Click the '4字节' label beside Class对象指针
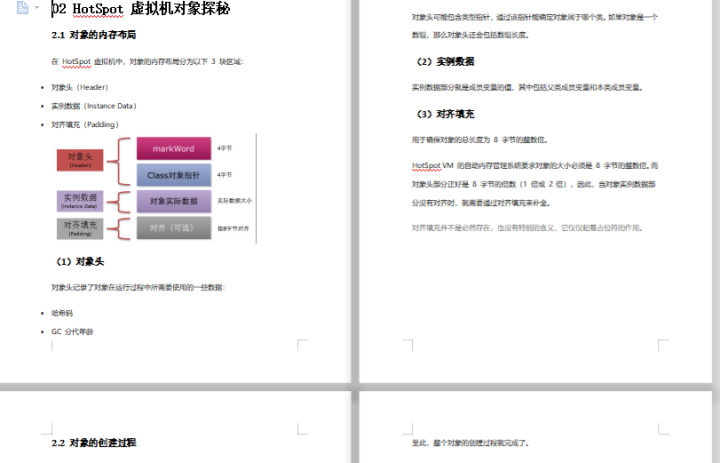 click(x=225, y=175)
